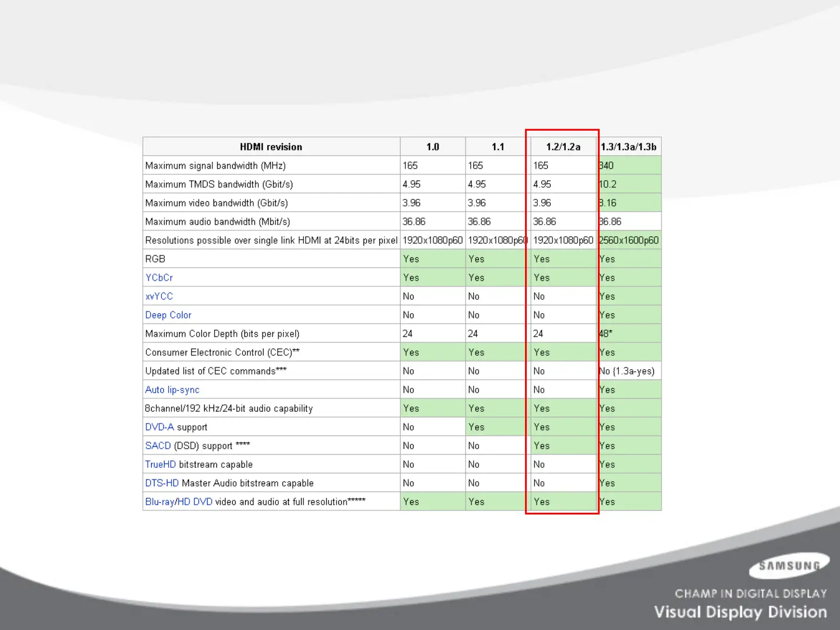Select the 2560x1600p60 resolution cell
This screenshot has width=840, height=630.
629,240
